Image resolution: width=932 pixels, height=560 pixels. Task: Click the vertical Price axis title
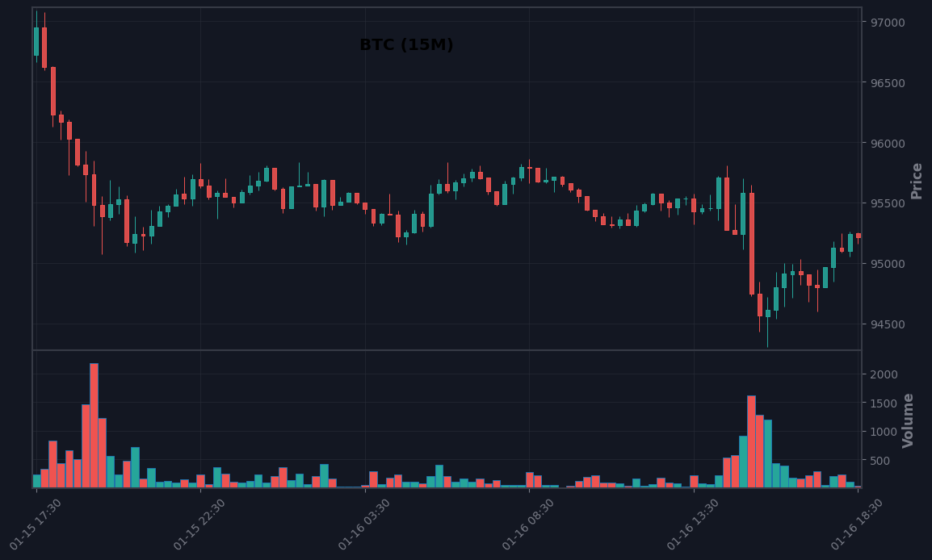tap(917, 181)
